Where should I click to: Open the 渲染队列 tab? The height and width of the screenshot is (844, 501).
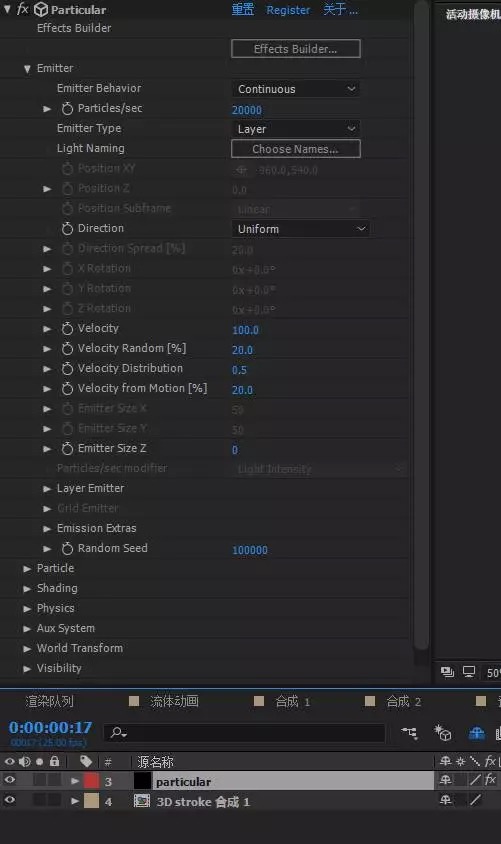pyautogui.click(x=50, y=701)
